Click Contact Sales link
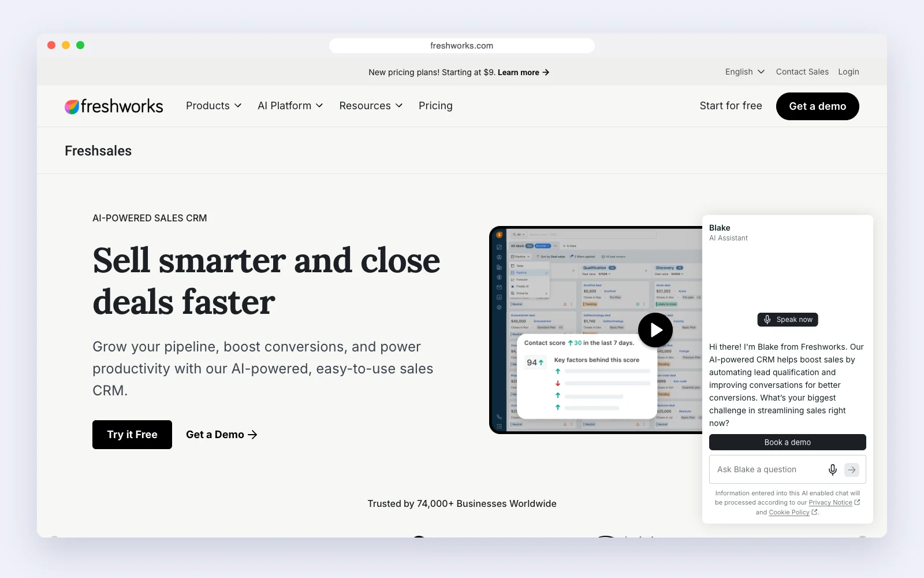924x578 pixels. coord(802,72)
